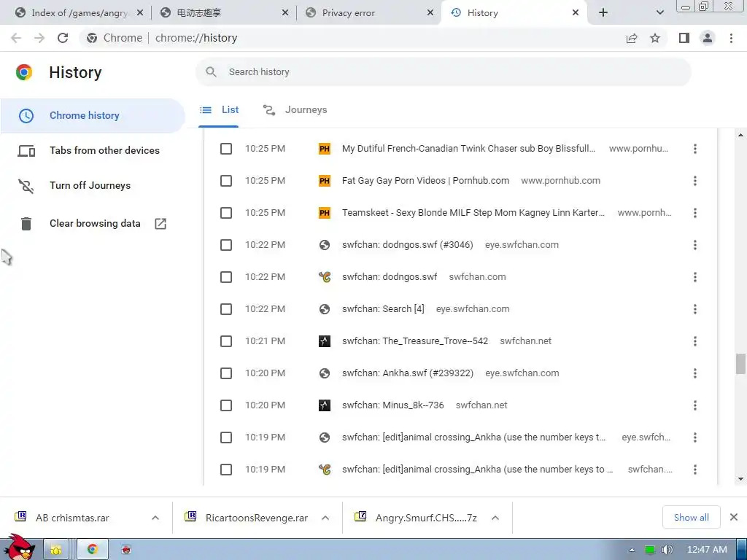Open Chrome's three-dot main menu
747x560 pixels.
[731, 38]
